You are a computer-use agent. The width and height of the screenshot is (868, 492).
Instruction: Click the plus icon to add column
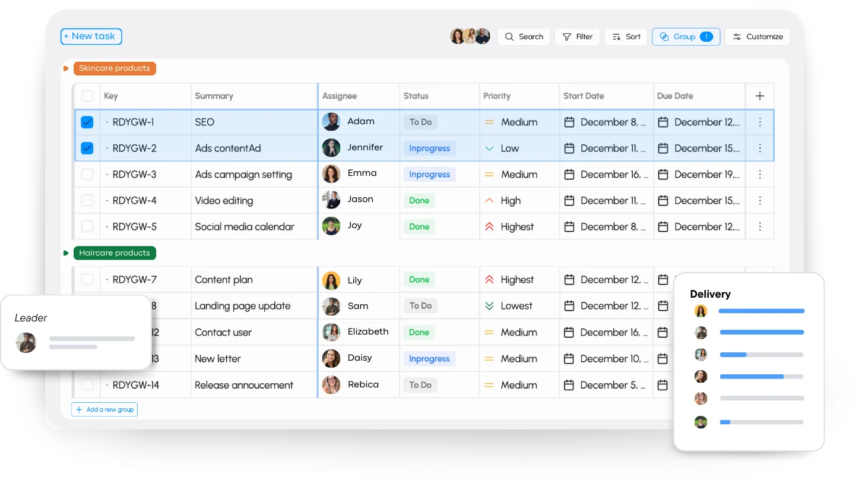click(x=759, y=96)
